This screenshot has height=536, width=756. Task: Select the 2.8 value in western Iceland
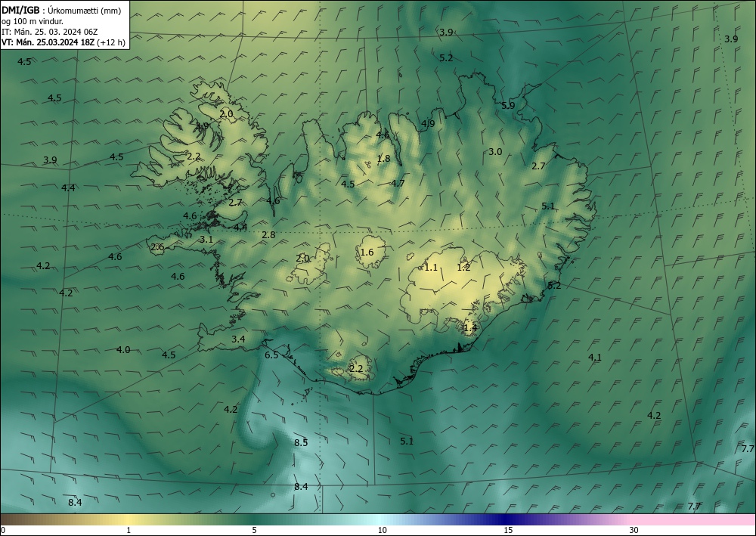coord(268,235)
